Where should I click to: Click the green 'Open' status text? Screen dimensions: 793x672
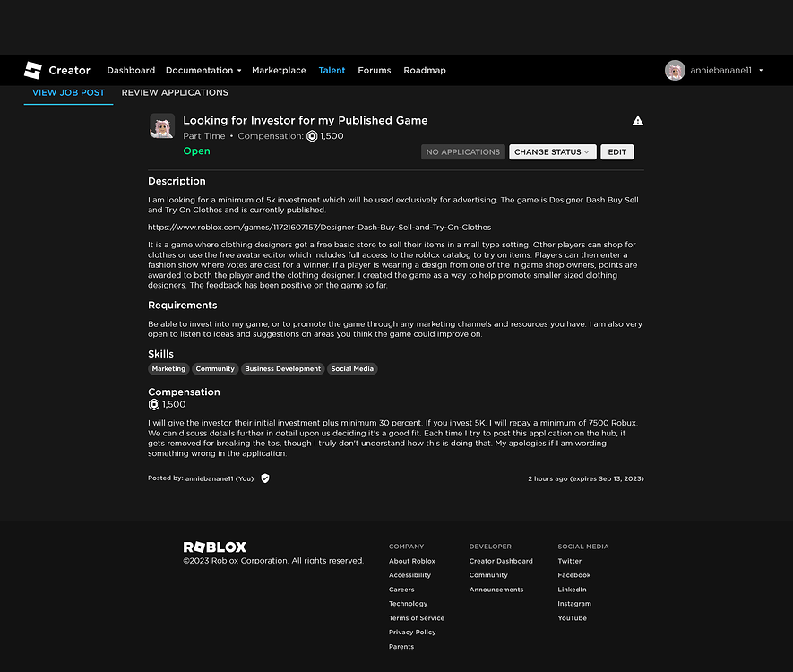(x=196, y=151)
